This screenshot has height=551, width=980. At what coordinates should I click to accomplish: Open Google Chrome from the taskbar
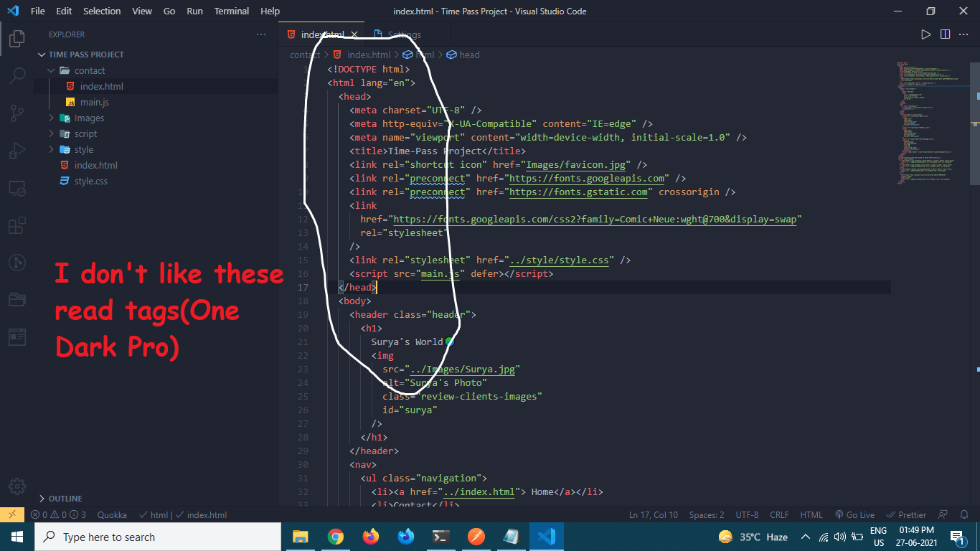335,537
